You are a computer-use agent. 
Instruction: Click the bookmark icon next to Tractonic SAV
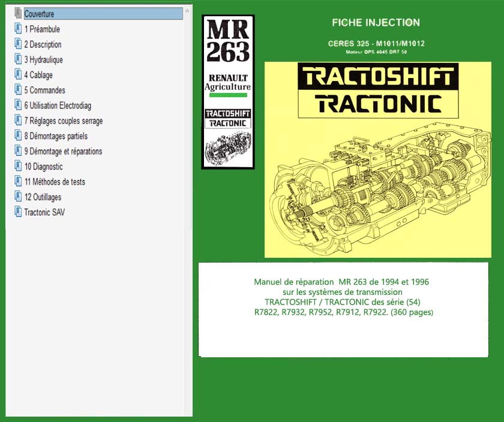point(18,212)
